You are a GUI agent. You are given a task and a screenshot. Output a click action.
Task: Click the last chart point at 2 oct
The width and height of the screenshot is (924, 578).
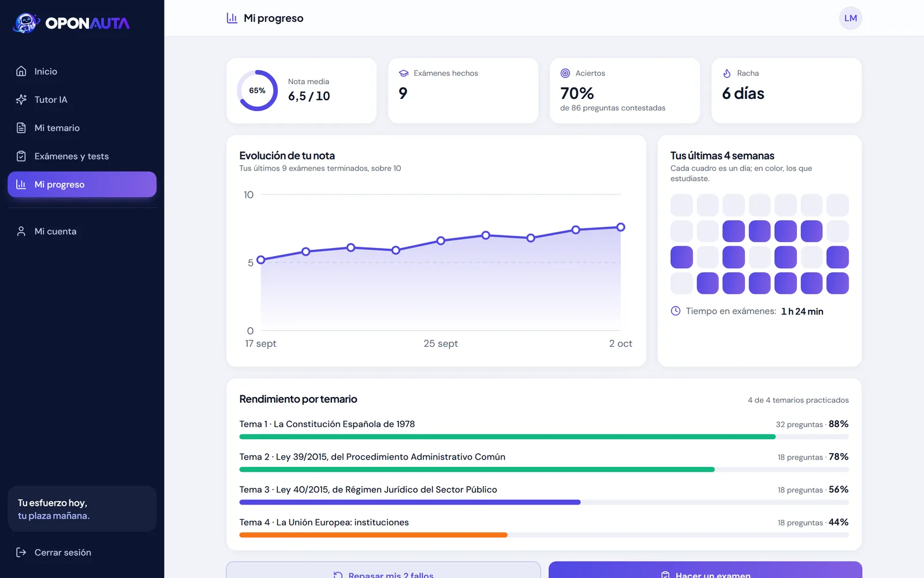621,227
